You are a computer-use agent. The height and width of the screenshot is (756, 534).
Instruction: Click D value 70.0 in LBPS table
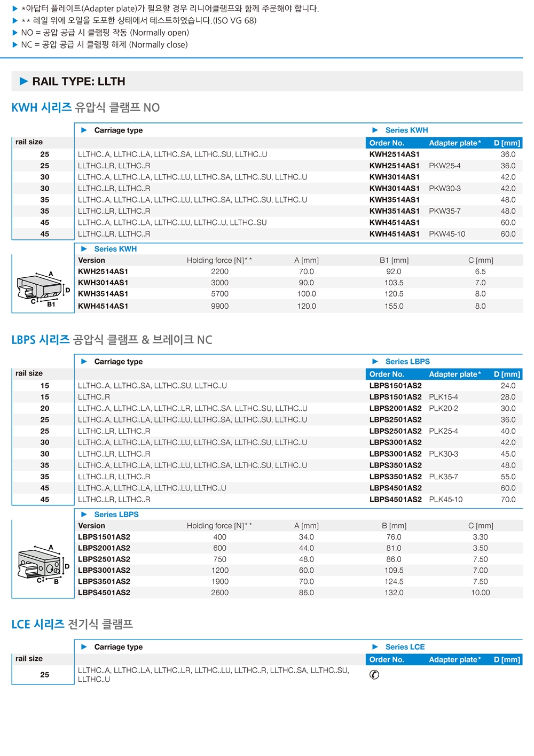click(508, 500)
